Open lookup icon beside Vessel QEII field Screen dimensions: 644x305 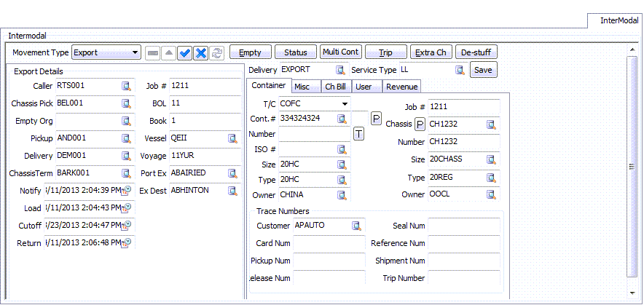[233, 138]
